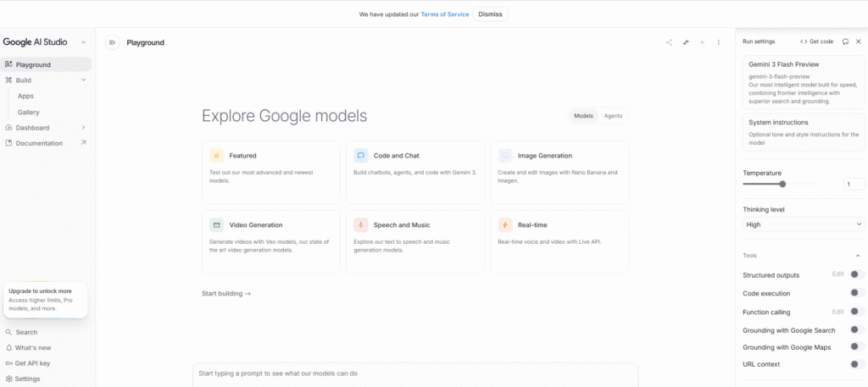Click the share icon in the Playground header
The height and width of the screenshot is (387, 868).
669,42
